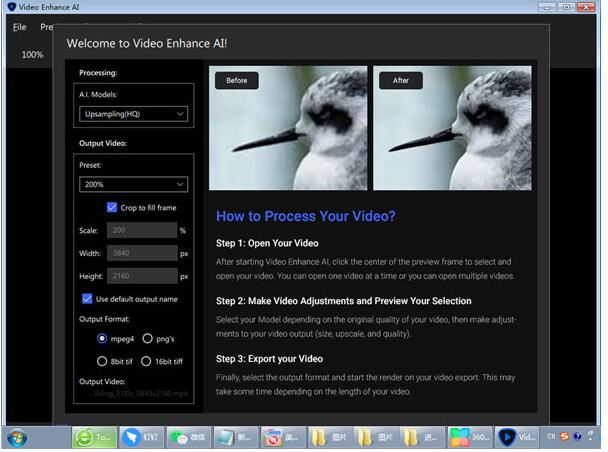
Task: Select the 8bit tif output format
Action: point(102,361)
